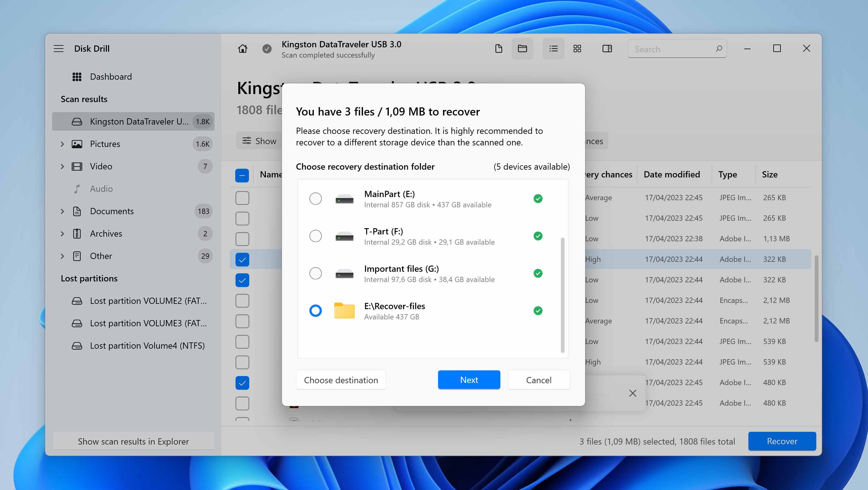Expand the Pictures scan results category
The width and height of the screenshot is (868, 490).
63,144
